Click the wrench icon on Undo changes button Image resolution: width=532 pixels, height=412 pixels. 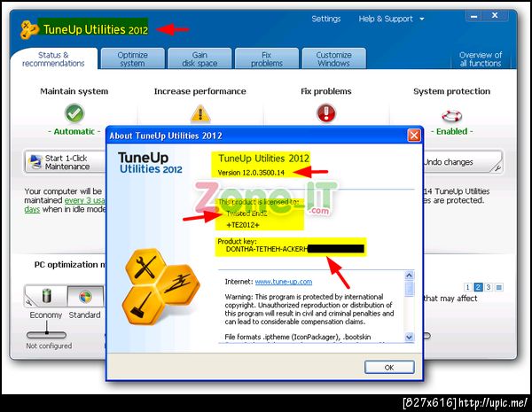(497, 167)
